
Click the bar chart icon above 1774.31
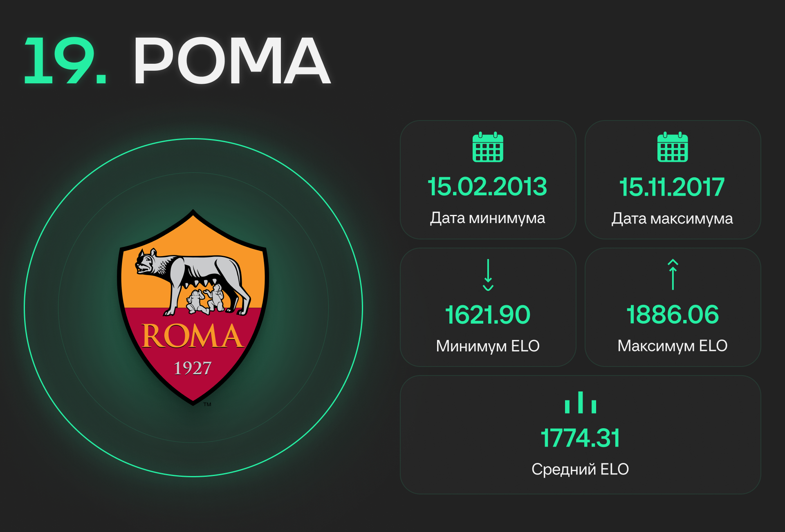coord(581,402)
